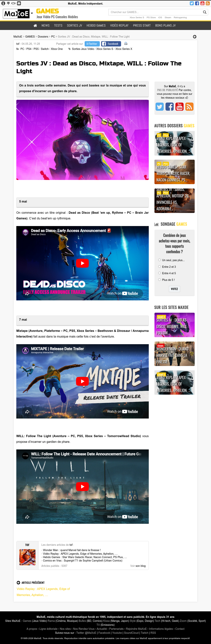Click the back arrow icon near breadcrumb
Viewport: 211px width, 644px height.
(194, 37)
